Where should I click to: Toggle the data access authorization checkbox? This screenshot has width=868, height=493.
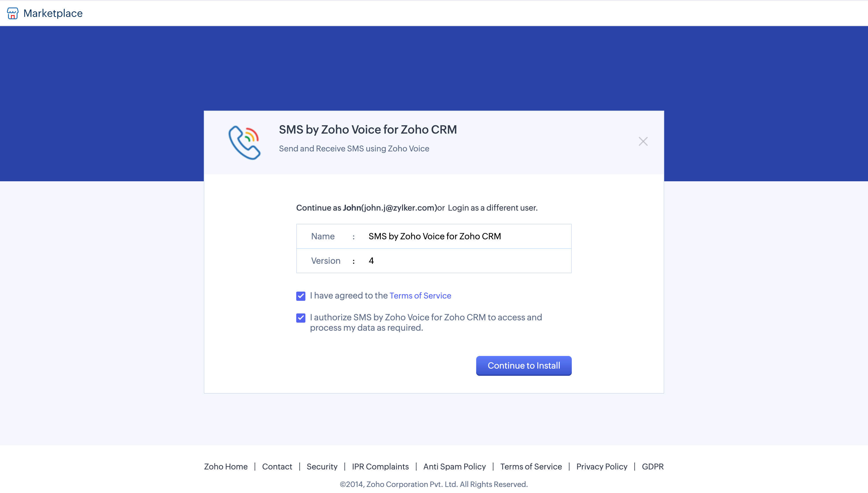(301, 318)
